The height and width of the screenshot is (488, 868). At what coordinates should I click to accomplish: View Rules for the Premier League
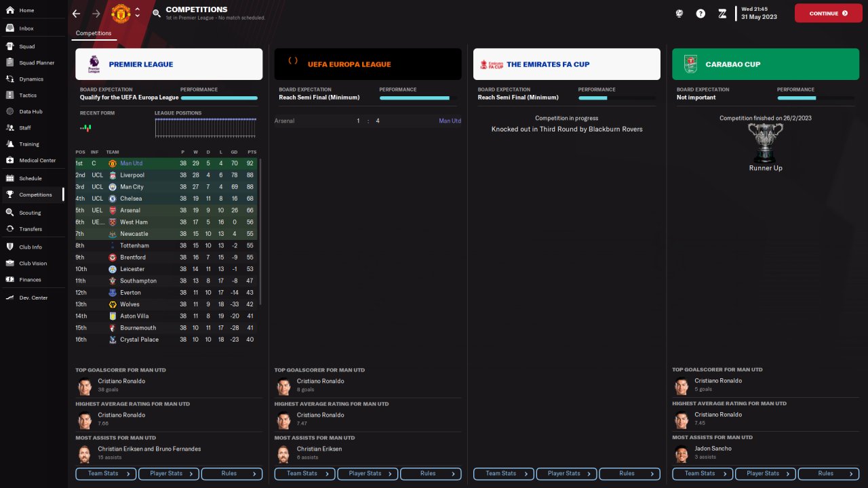pos(232,474)
